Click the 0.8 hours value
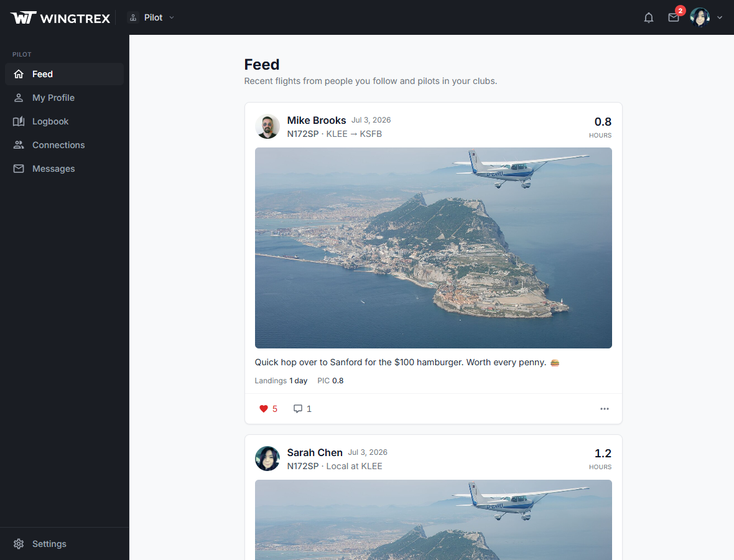Screen dimensions: 734x560 point(603,122)
